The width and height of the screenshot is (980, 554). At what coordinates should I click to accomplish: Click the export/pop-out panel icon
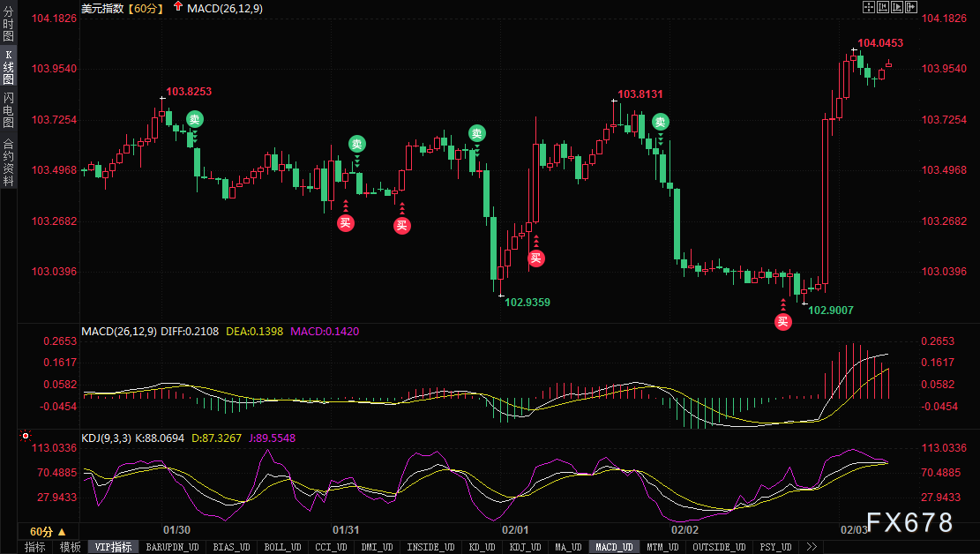point(911,7)
